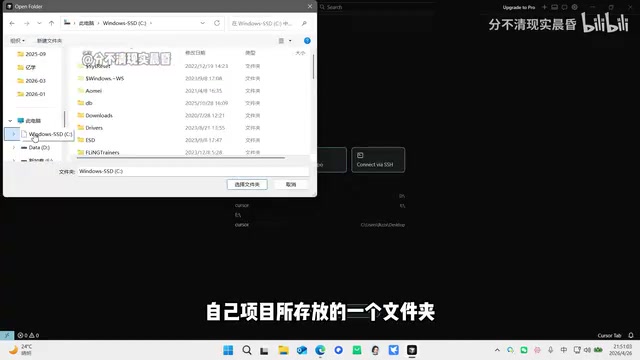Image resolution: width=640 pixels, height=360 pixels.
Task: Open remote window indicator in status bar
Action: click(x=7, y=335)
